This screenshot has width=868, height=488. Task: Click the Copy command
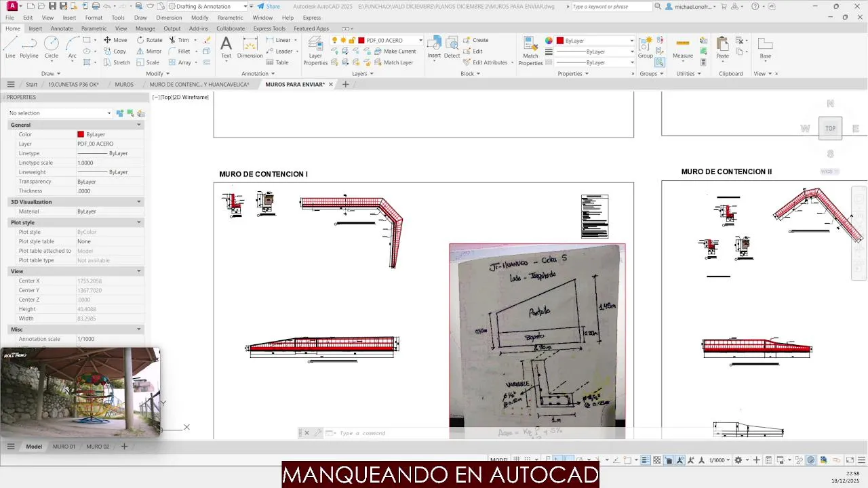(x=115, y=51)
